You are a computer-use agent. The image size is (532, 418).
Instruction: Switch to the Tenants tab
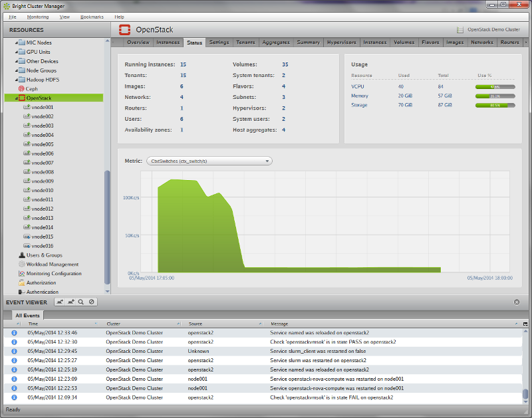click(245, 43)
